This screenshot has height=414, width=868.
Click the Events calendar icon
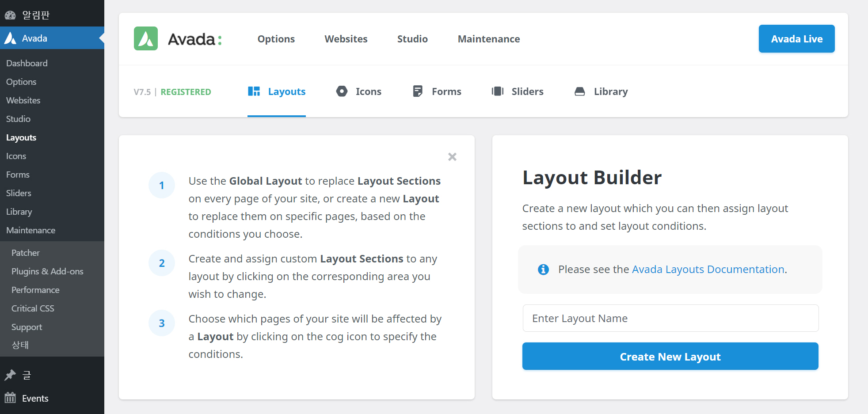coord(10,398)
